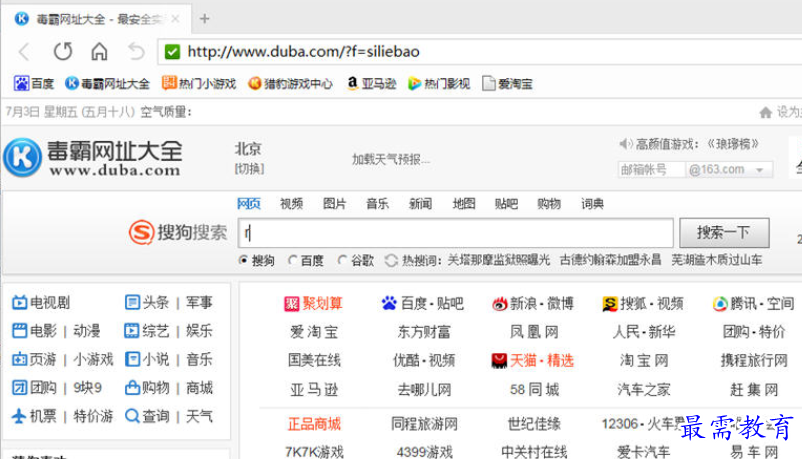Screen dimensions: 802x459
Task: Select the 音乐 search tab
Action: 377,204
